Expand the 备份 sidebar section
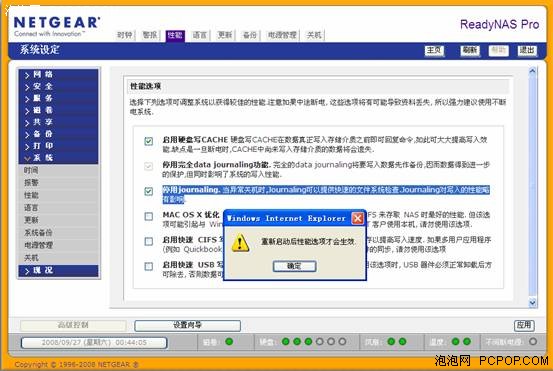The width and height of the screenshot is (553, 371). pyautogui.click(x=59, y=134)
